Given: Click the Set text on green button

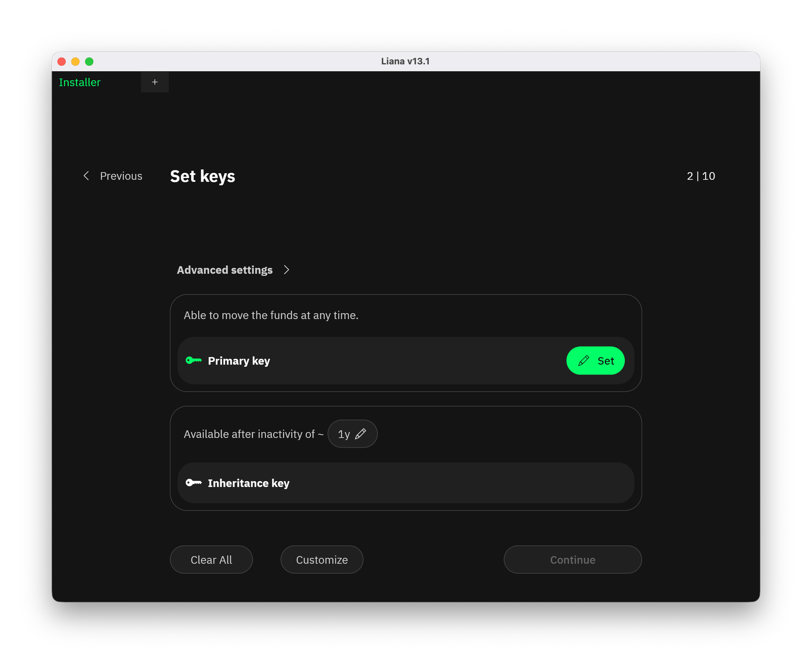Looking at the screenshot, I should (x=605, y=360).
